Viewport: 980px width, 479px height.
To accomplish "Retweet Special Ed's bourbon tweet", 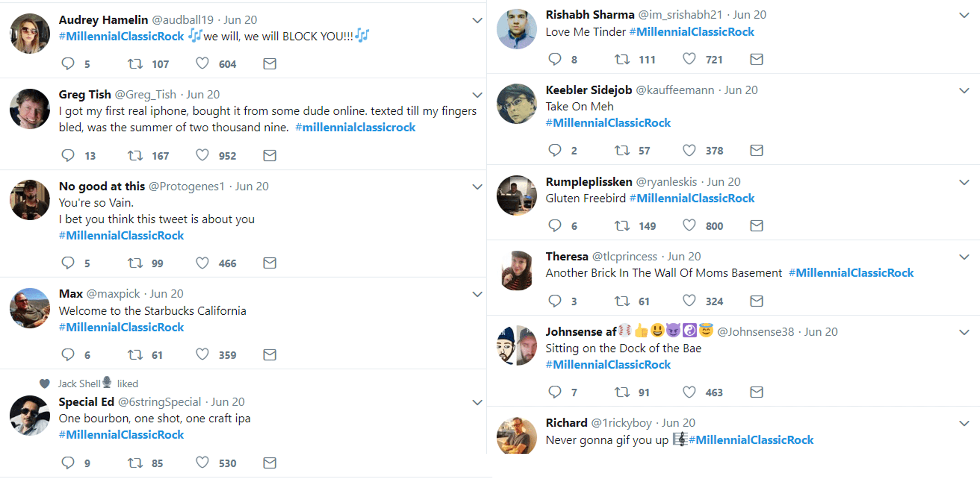I will tap(135, 463).
